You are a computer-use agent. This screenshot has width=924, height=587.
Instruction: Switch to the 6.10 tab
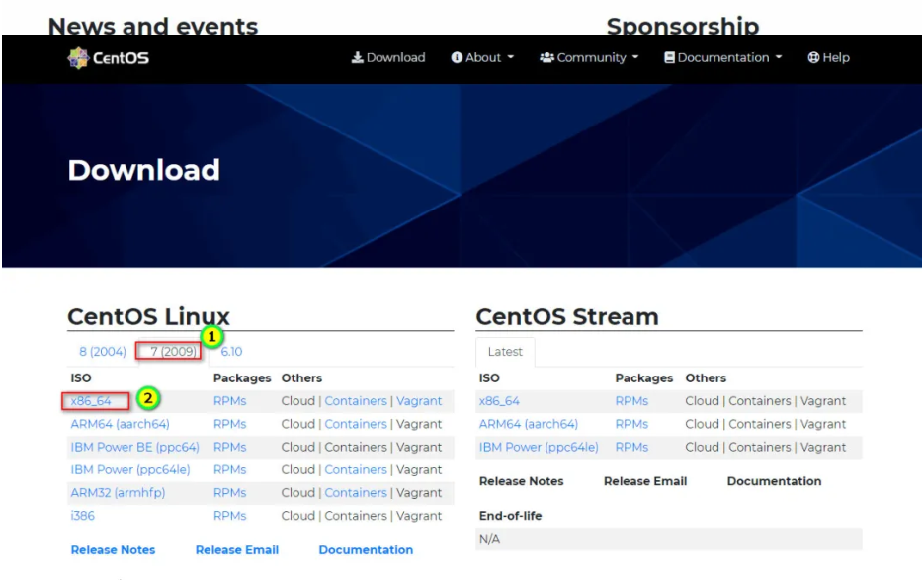231,352
